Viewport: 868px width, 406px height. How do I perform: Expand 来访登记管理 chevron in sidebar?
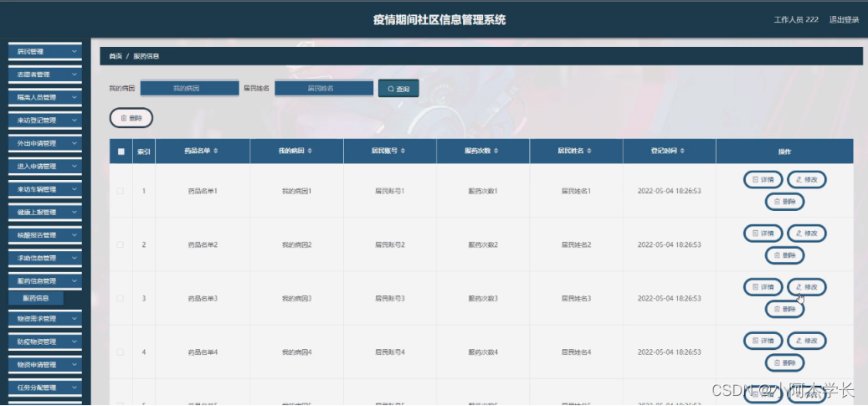pos(74,121)
